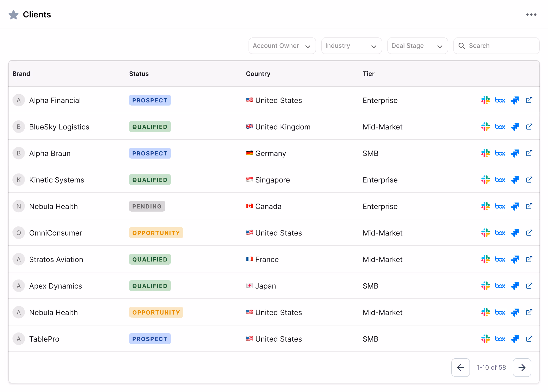
Task: Toggle the favorite star next to Clients
Action: coord(14,15)
